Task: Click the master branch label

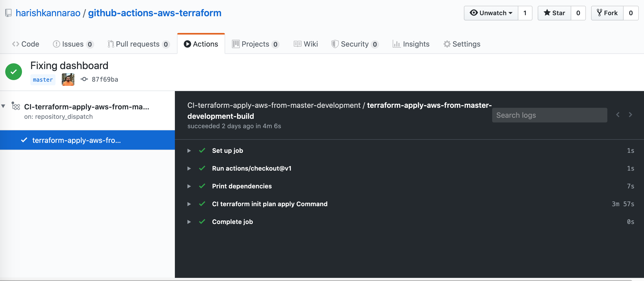Action: (x=43, y=80)
